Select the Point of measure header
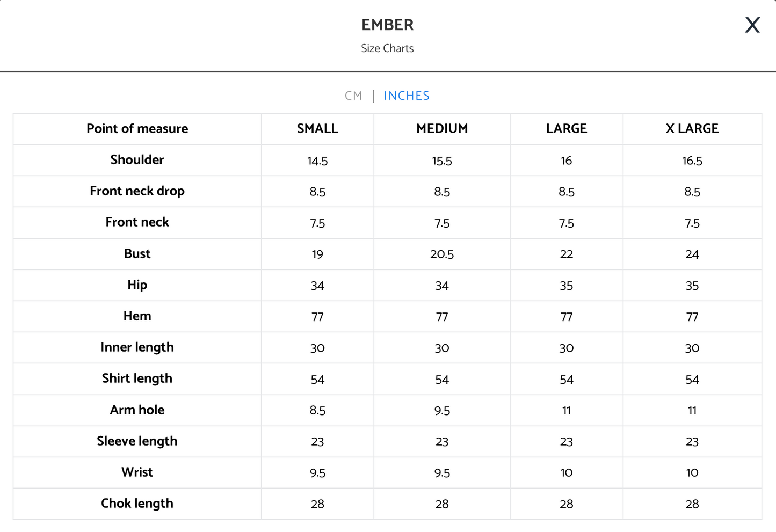The height and width of the screenshot is (532, 776). pos(137,129)
